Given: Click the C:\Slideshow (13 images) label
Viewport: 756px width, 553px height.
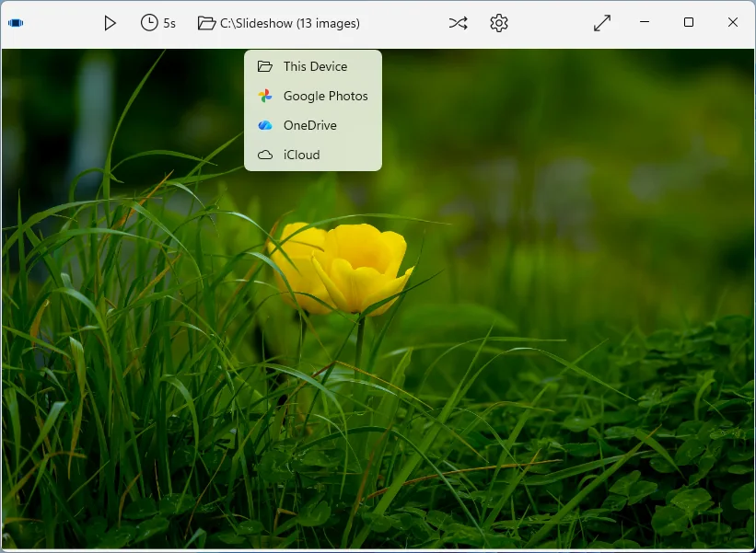Looking at the screenshot, I should click(290, 23).
